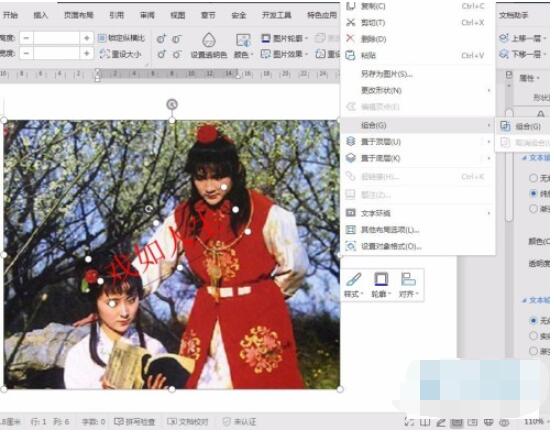
Task: Choose Group (G) in context menu
Action: (418, 125)
